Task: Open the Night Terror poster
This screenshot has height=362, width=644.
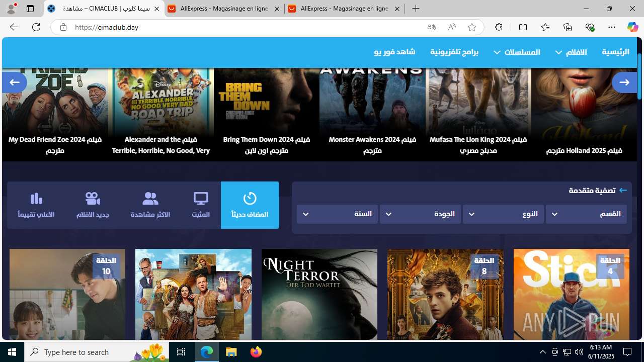Action: point(319,294)
